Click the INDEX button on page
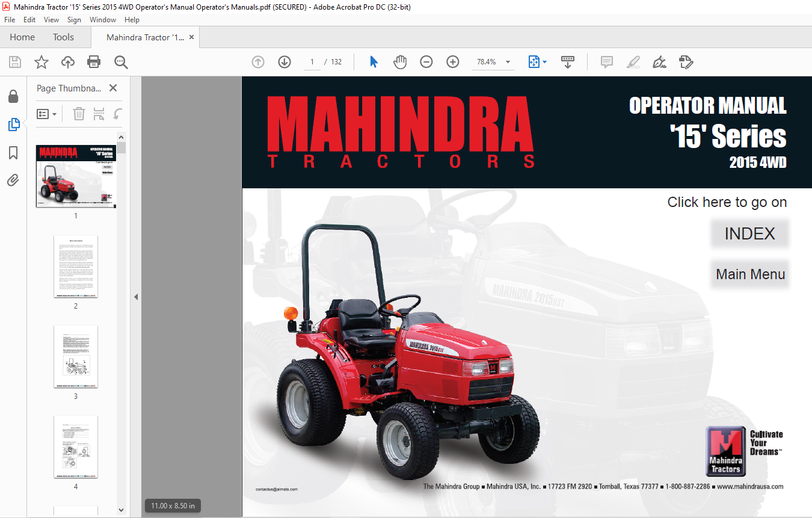Image resolution: width=812 pixels, height=518 pixels. pyautogui.click(x=749, y=233)
